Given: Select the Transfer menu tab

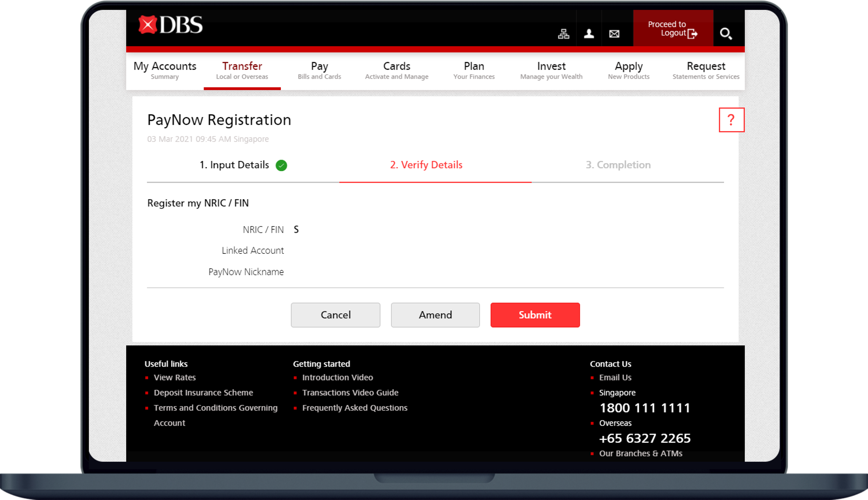Looking at the screenshot, I should pyautogui.click(x=242, y=70).
